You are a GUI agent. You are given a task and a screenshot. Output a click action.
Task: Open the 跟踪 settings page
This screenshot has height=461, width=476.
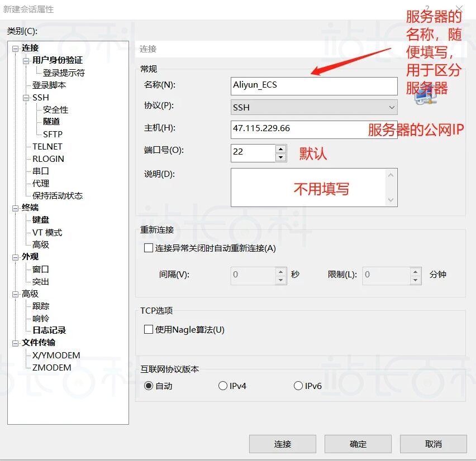(x=41, y=306)
